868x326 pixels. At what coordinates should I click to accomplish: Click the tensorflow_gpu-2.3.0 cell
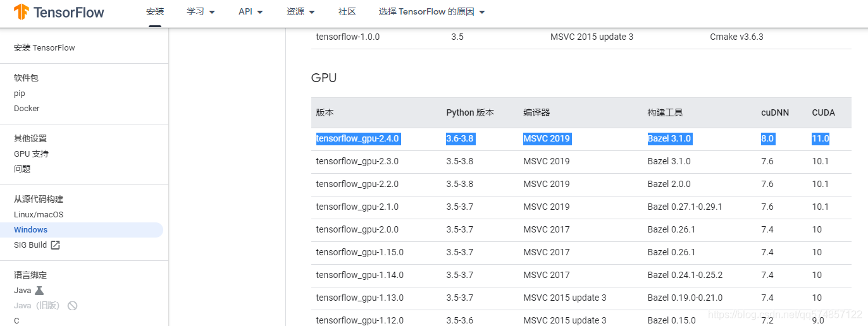[x=357, y=161]
